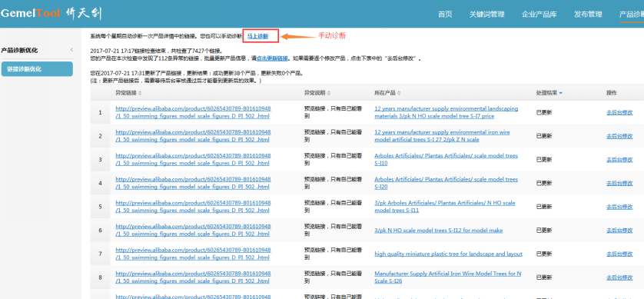
Task: Open the abnormal URL link in row 7
Action: coord(193,254)
